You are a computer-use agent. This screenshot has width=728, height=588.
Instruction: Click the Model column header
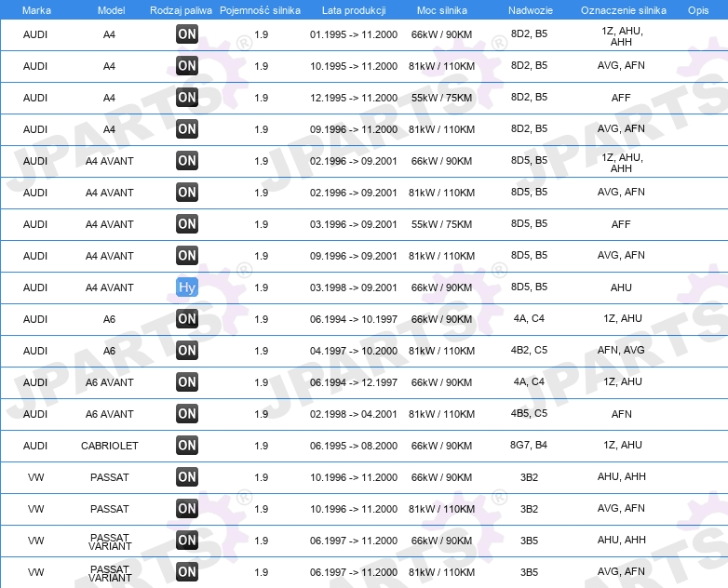point(111,10)
